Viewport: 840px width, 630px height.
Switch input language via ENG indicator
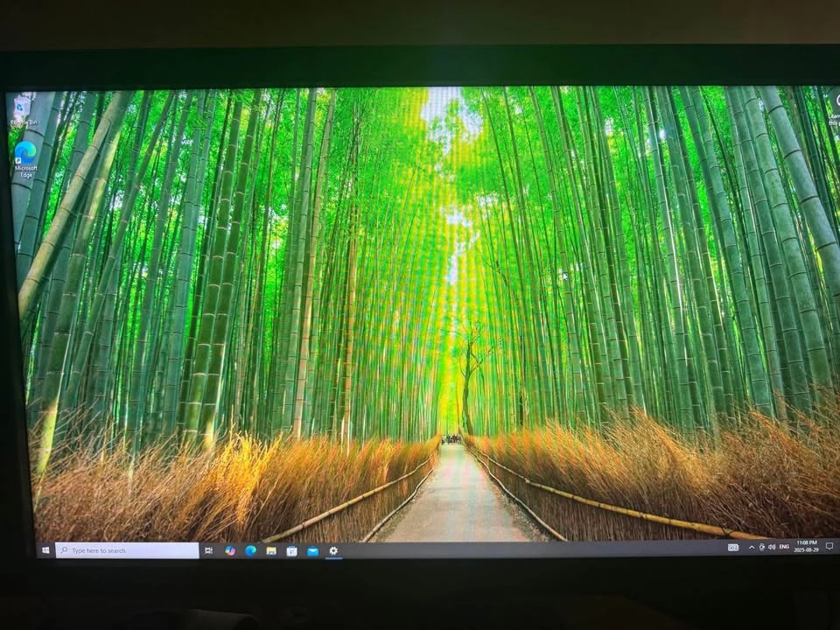[x=784, y=547]
